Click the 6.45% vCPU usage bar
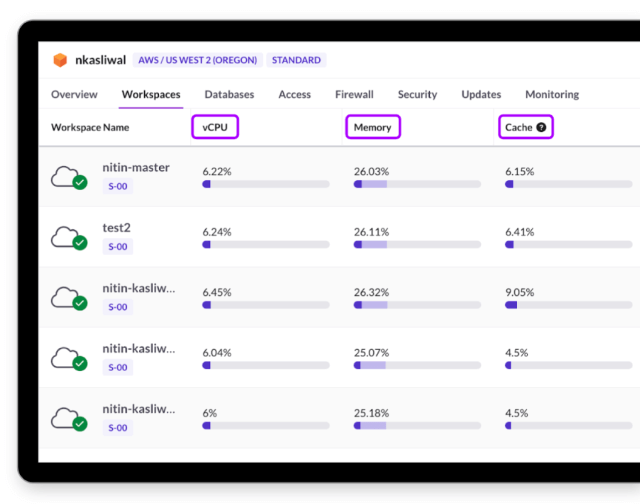 pyautogui.click(x=266, y=305)
